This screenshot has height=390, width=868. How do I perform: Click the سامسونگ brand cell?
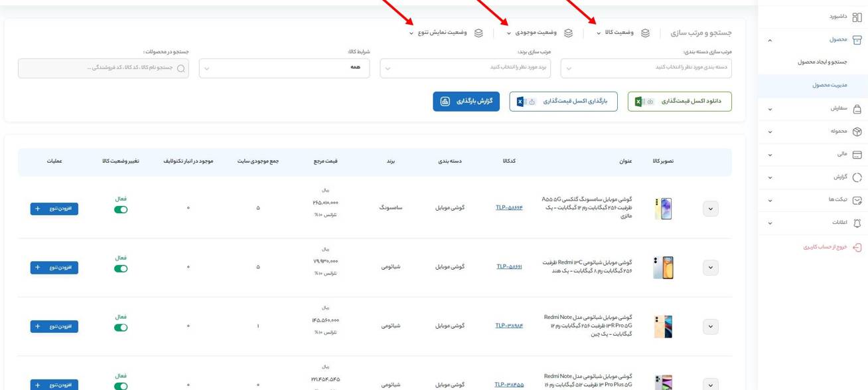tap(391, 208)
